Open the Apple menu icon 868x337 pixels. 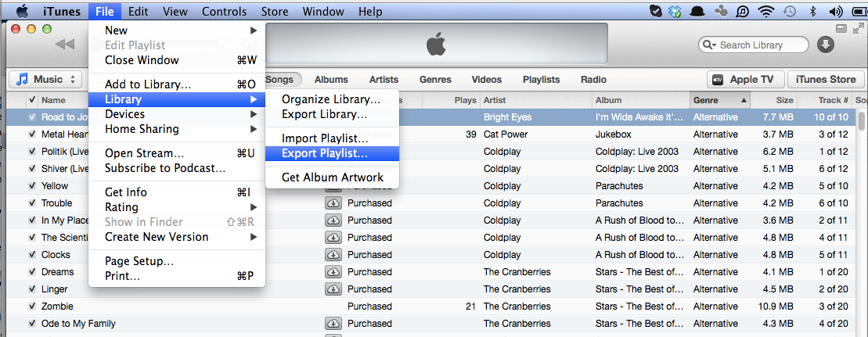[x=22, y=12]
